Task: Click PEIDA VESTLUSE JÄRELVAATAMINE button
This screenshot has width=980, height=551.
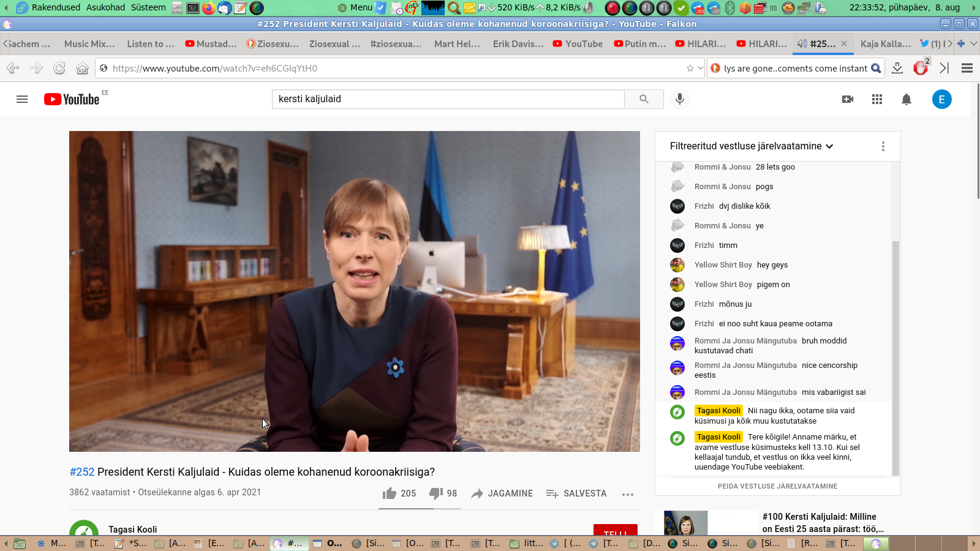Action: pyautogui.click(x=777, y=486)
